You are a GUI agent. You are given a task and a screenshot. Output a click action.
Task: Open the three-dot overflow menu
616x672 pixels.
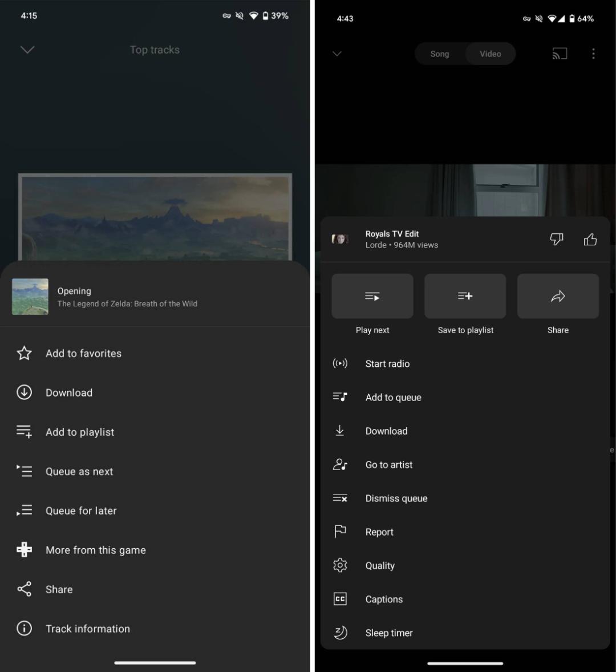tap(593, 54)
